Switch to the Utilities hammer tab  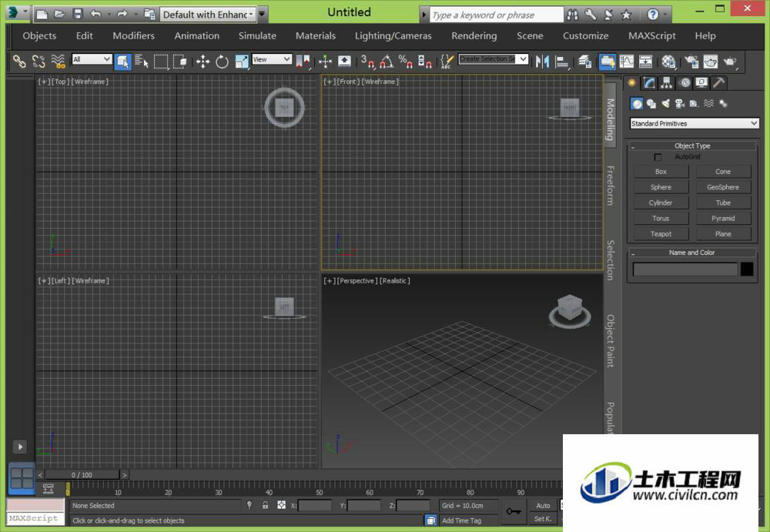(718, 82)
